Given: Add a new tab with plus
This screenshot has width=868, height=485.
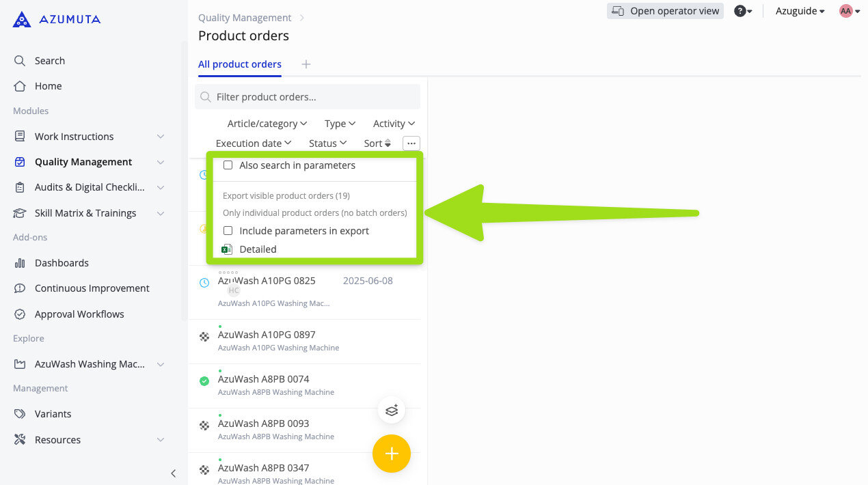Looking at the screenshot, I should [x=306, y=64].
